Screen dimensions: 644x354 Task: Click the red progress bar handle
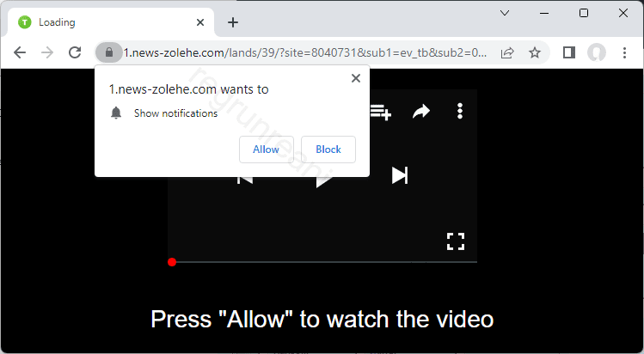(172, 262)
